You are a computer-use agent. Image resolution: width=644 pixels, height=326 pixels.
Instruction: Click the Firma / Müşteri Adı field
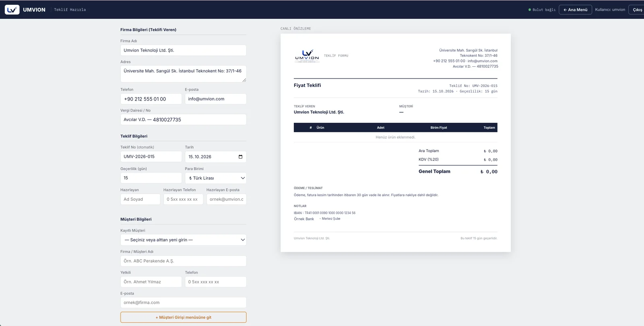pos(183,261)
